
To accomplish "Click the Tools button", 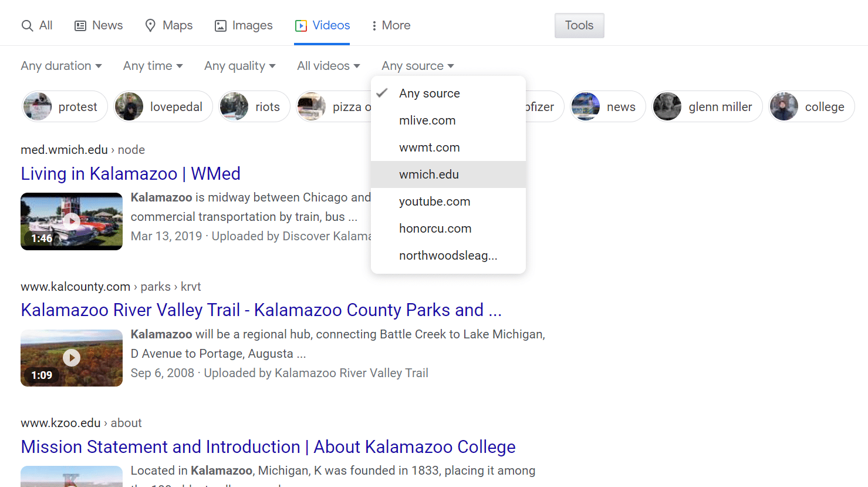I will (579, 25).
